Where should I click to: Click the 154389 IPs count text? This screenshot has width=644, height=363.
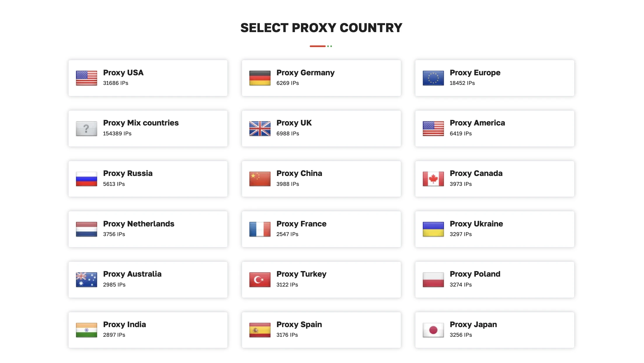point(117,133)
